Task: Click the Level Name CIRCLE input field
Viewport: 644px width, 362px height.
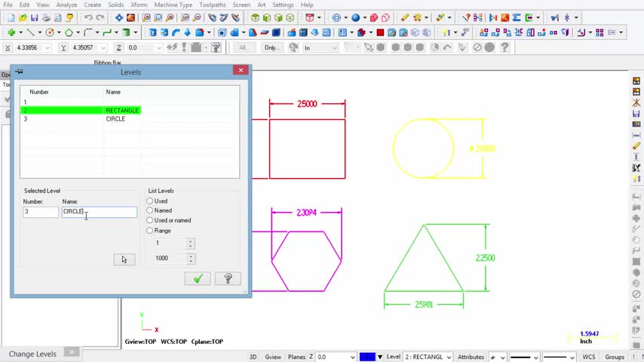Action: point(100,212)
